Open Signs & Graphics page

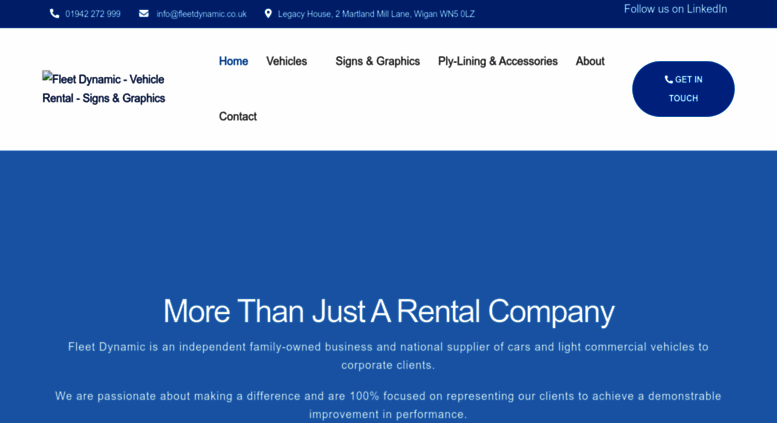[378, 61]
